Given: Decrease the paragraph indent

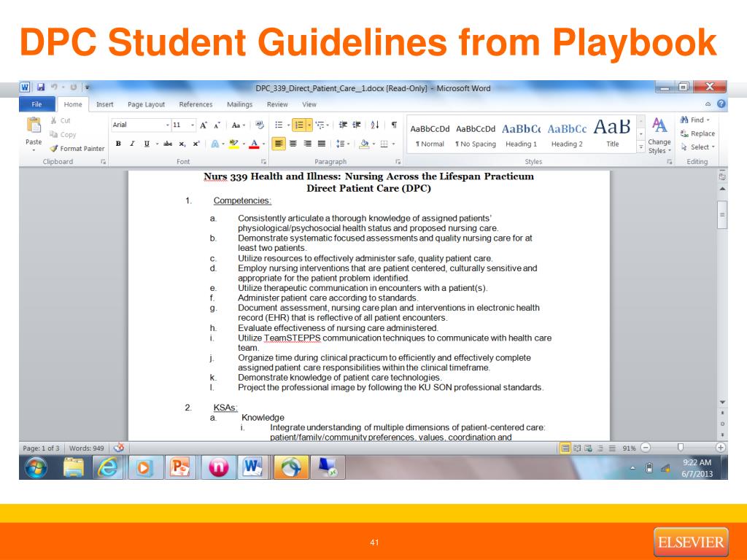Looking at the screenshot, I should pyautogui.click(x=343, y=125).
